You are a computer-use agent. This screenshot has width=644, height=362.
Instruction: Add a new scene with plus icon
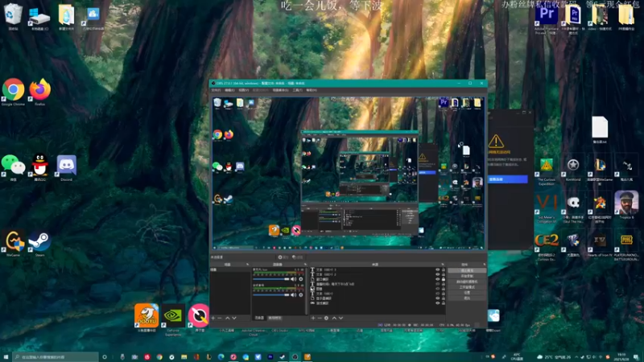213,318
